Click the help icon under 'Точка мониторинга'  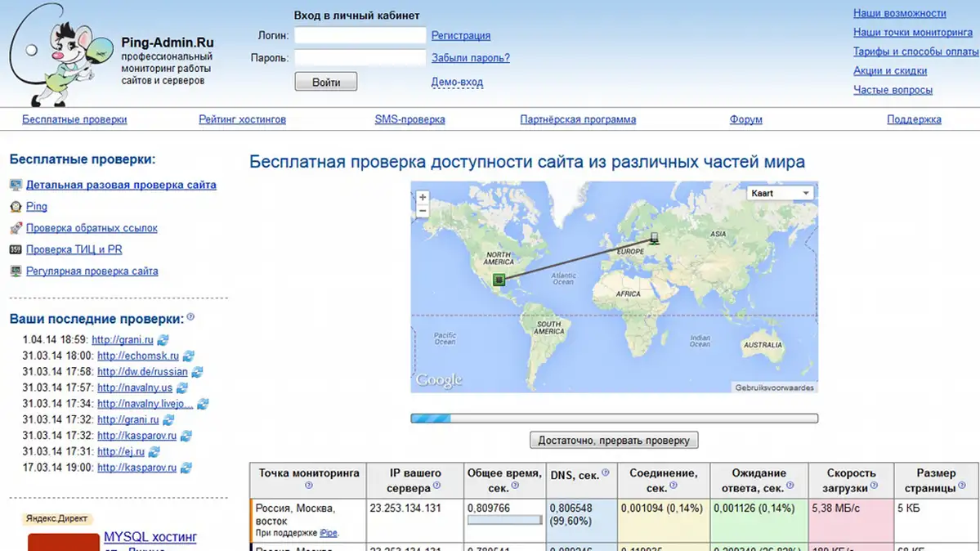click(x=308, y=486)
